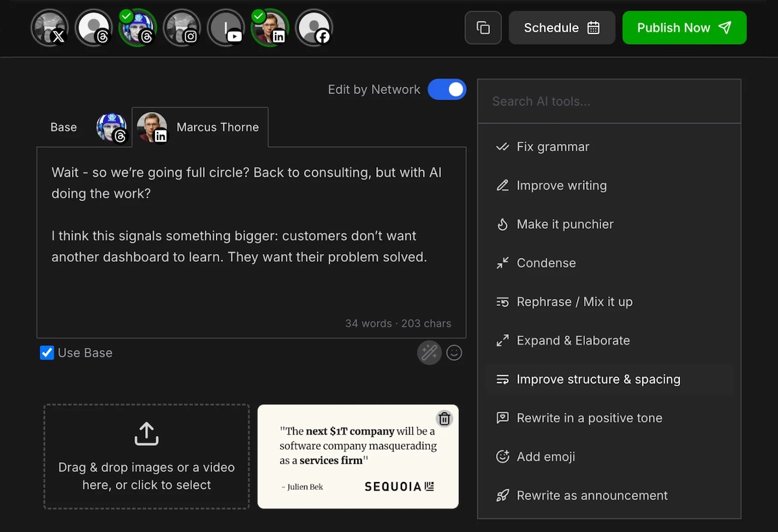The height and width of the screenshot is (532, 778).
Task: Toggle the Edit by Network switch
Action: 447,89
